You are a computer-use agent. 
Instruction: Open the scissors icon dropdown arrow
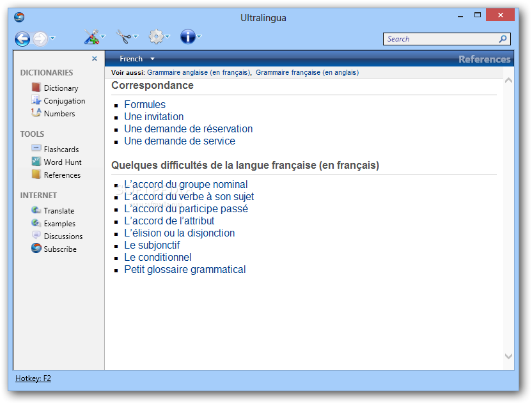136,36
